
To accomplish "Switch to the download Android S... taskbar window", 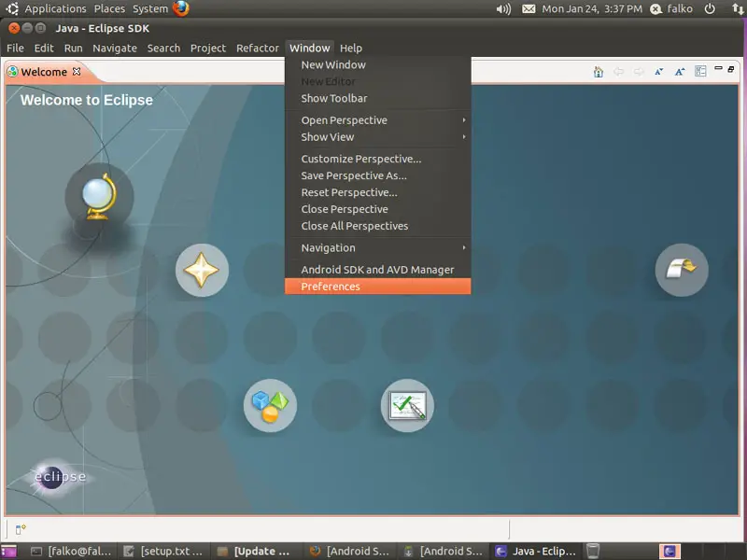I will pos(442,552).
